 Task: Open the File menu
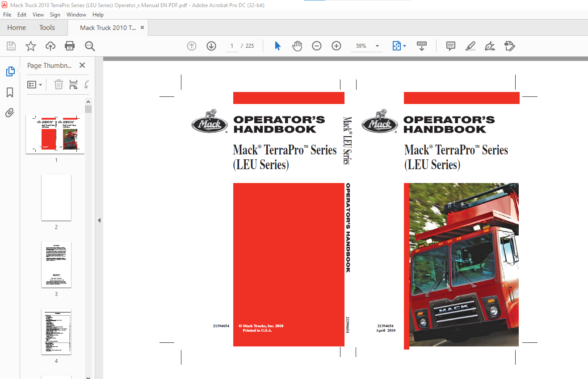[7, 15]
